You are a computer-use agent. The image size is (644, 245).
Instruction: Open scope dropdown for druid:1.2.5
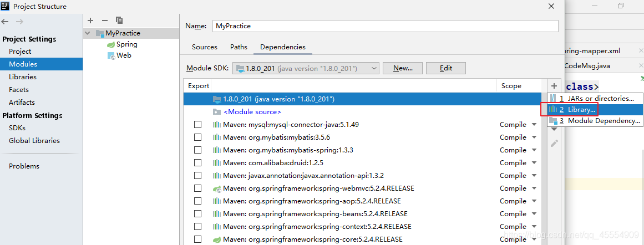coord(534,163)
